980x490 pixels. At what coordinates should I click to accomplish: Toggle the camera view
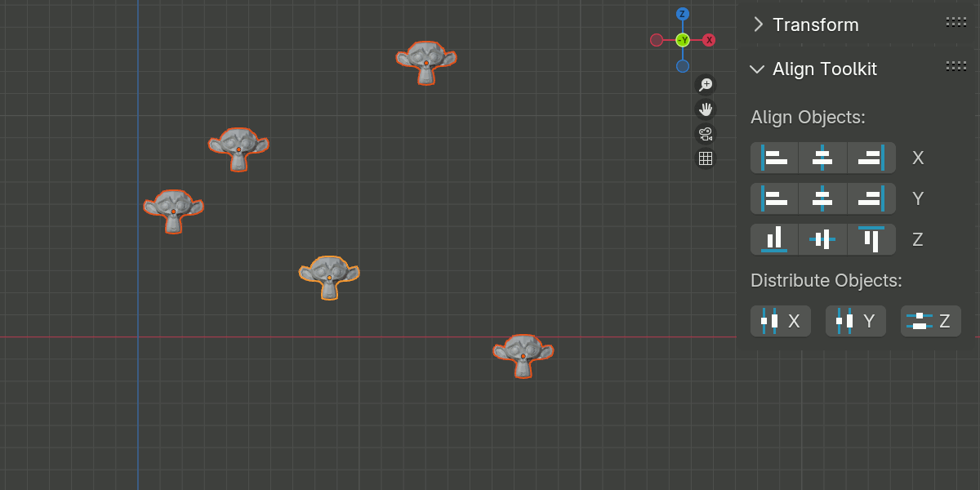706,134
